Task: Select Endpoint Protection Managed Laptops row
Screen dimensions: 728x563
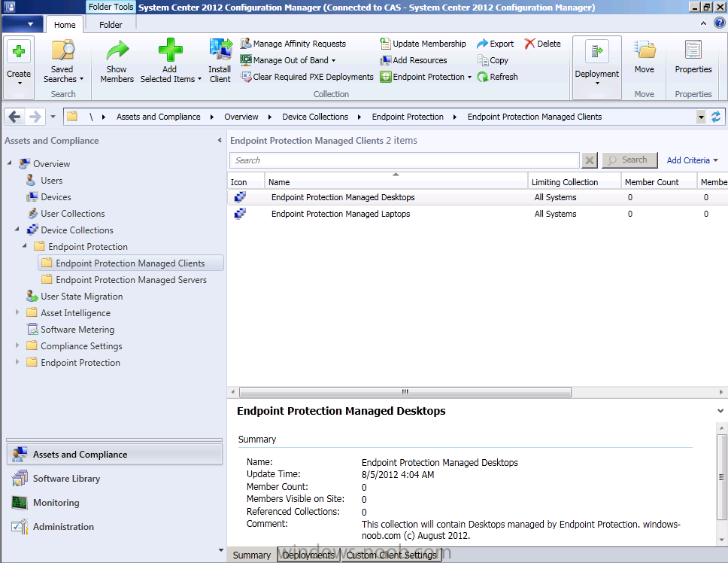Action: click(x=478, y=215)
